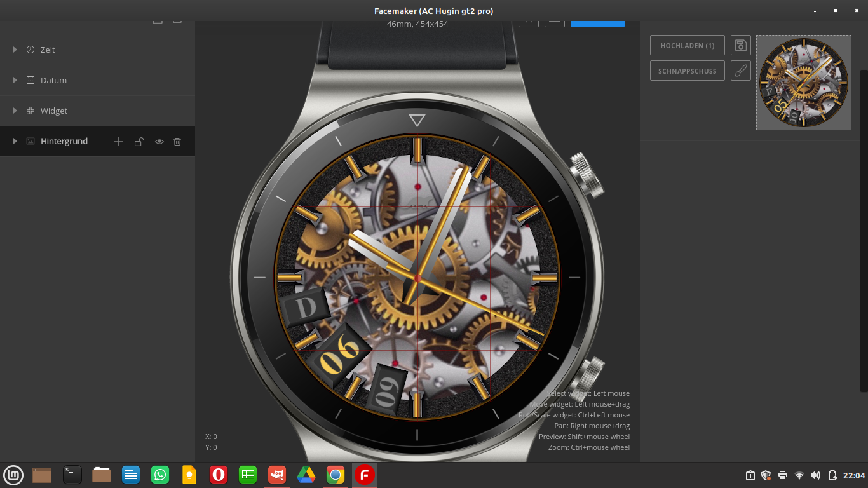Open the Linux Mint start menu

pyautogui.click(x=13, y=475)
